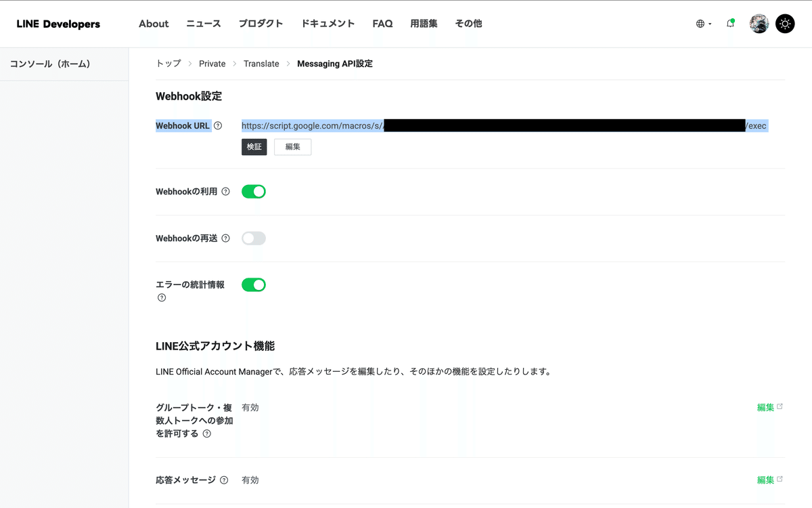The width and height of the screenshot is (812, 508).
Task: Click 編集 link for 応答メッセージ
Action: click(x=770, y=480)
